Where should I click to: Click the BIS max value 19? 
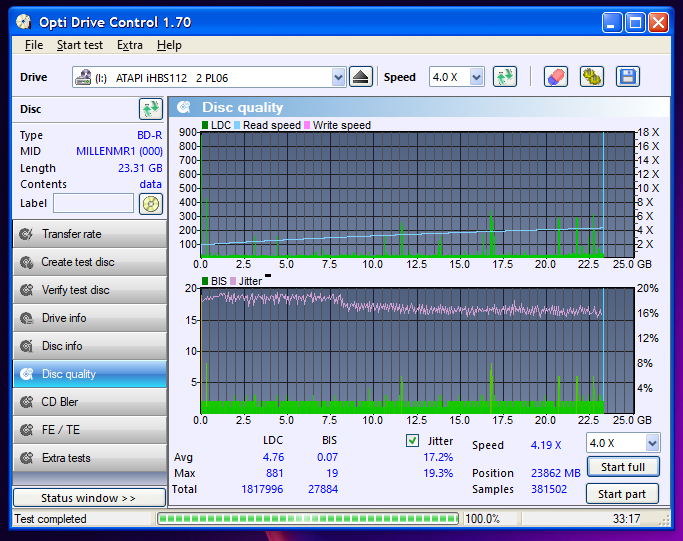(x=332, y=473)
